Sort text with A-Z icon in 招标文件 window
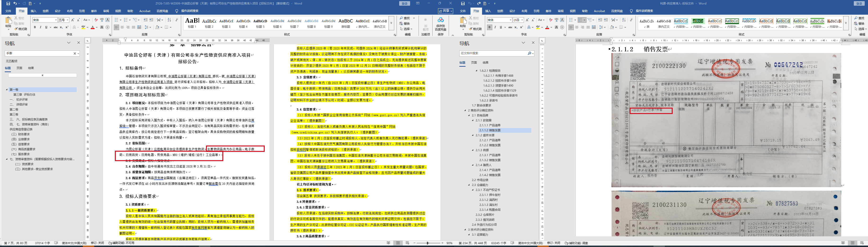 [x=170, y=20]
